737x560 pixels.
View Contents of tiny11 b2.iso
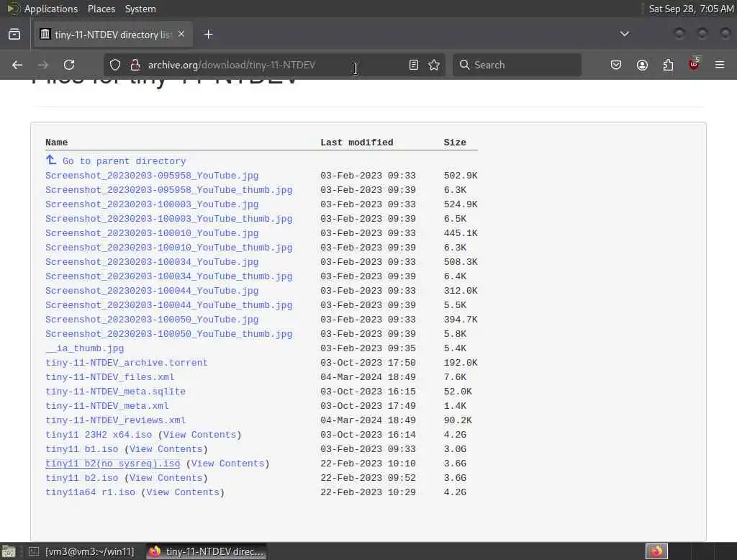point(166,478)
